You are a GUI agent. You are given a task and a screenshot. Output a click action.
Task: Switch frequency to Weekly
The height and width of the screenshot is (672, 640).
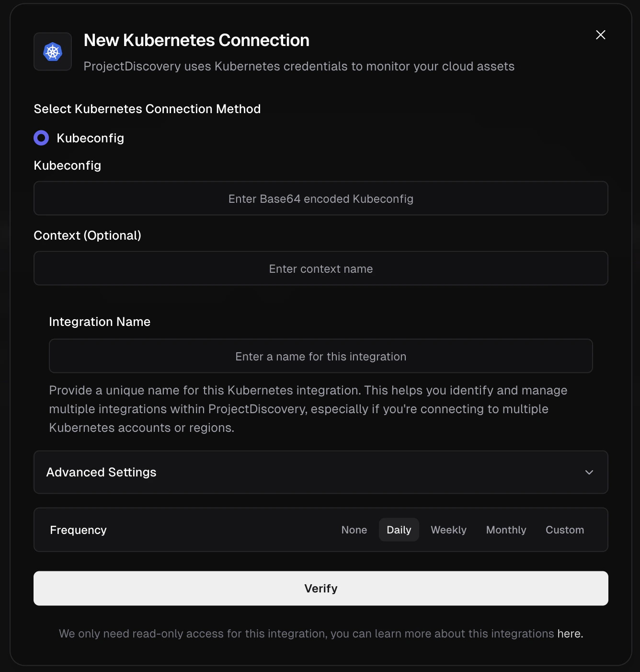click(448, 530)
